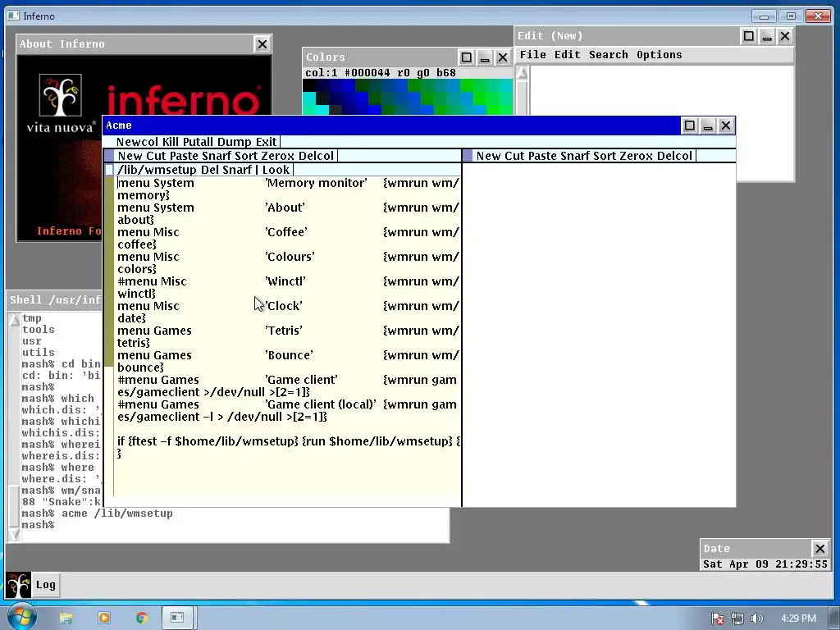Click the network tray icon
The image size is (840, 630).
[x=737, y=619]
